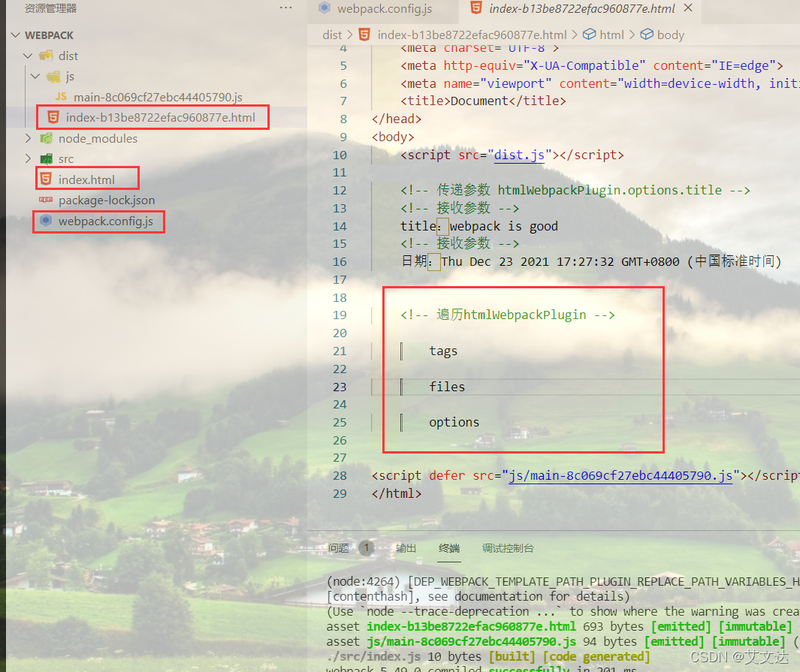Click the problems count badge 1
The image size is (800, 672).
[367, 548]
